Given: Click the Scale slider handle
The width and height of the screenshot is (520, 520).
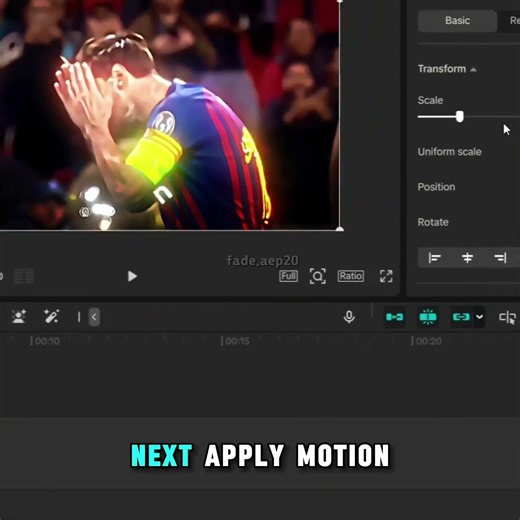Looking at the screenshot, I should (x=460, y=117).
